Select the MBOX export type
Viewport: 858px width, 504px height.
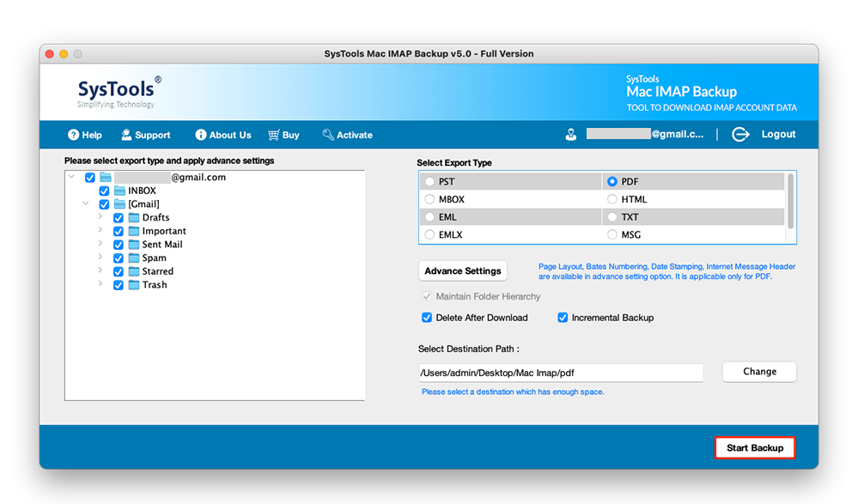click(429, 199)
